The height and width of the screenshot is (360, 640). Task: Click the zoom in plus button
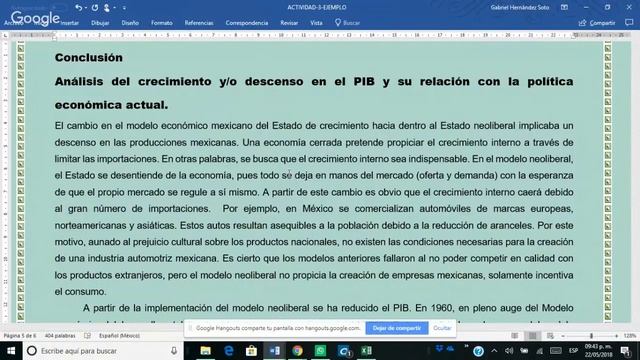616,336
